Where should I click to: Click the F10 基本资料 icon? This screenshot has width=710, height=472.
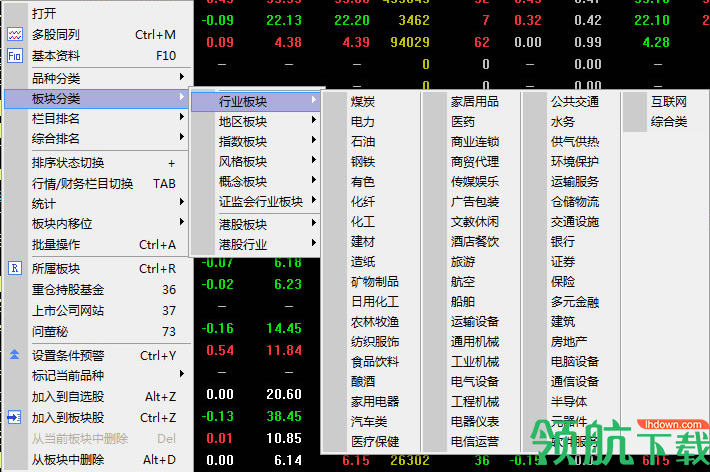[x=14, y=56]
